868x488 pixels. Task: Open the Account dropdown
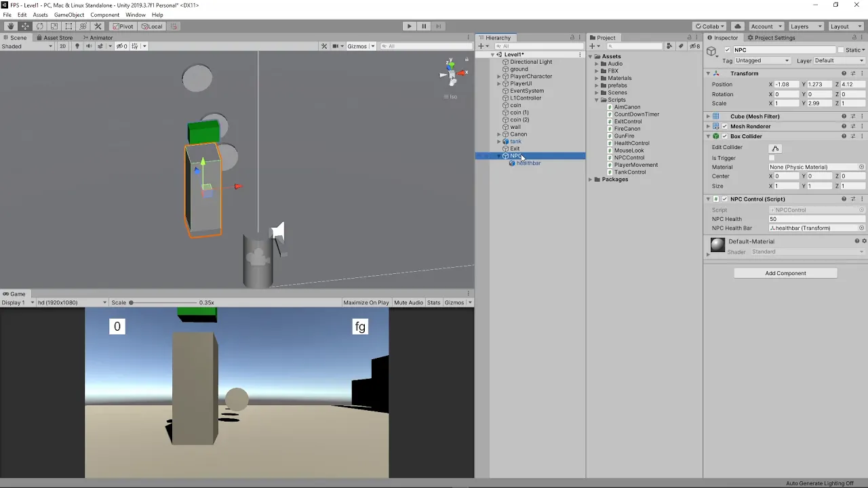(x=765, y=26)
